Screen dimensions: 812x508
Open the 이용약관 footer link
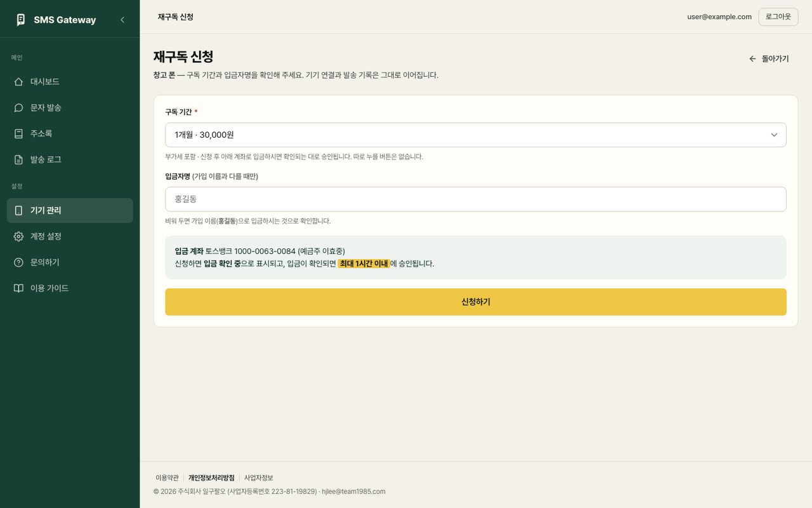167,478
